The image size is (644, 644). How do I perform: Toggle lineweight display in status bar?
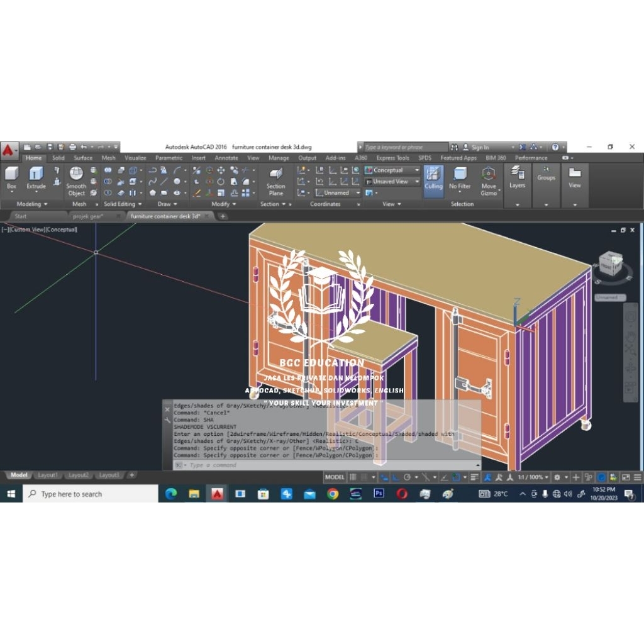click(x=474, y=477)
